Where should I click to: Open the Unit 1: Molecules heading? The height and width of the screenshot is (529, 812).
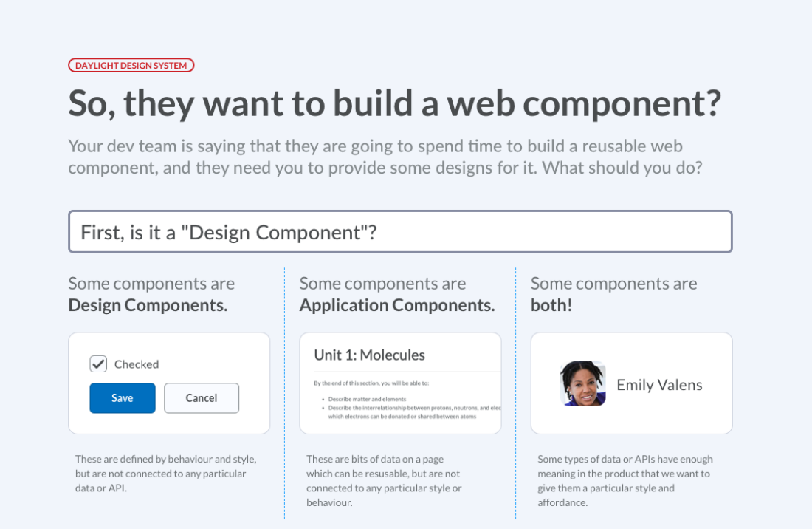click(369, 355)
